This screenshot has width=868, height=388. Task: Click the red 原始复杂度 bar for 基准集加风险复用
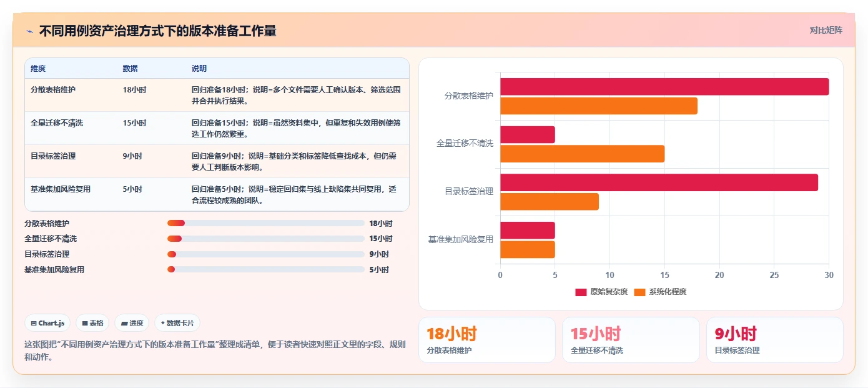tap(528, 231)
